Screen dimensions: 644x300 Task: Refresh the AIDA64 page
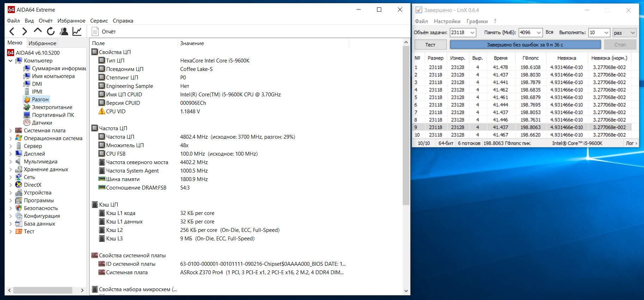[x=51, y=31]
